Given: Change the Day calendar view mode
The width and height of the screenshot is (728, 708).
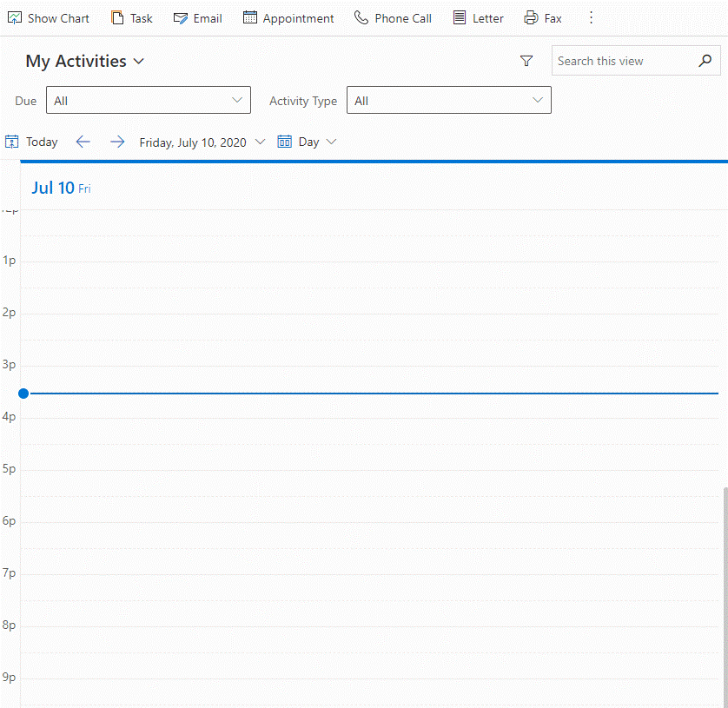Looking at the screenshot, I should (307, 142).
